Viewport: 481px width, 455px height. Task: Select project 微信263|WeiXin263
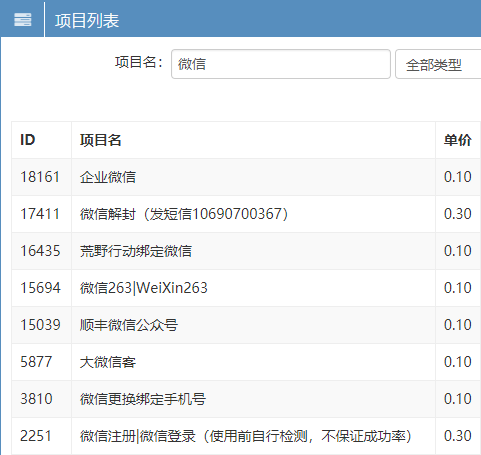coord(144,288)
